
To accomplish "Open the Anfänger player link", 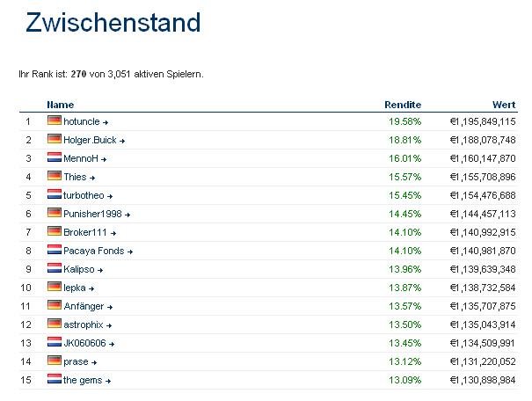I will click(x=84, y=306).
